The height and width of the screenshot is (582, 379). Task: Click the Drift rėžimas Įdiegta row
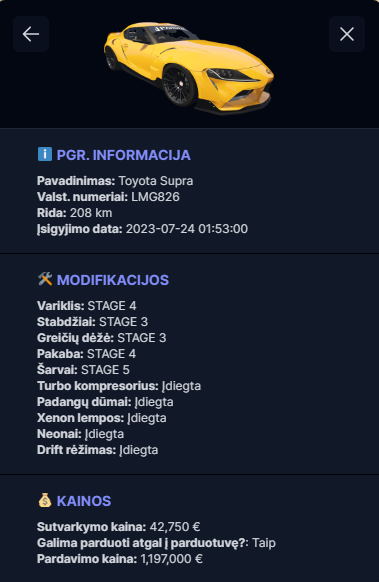(98, 450)
